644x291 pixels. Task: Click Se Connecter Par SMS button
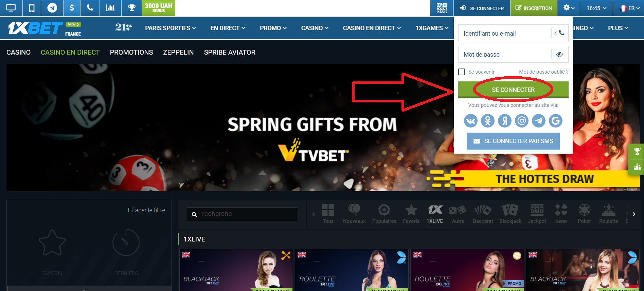tap(513, 141)
